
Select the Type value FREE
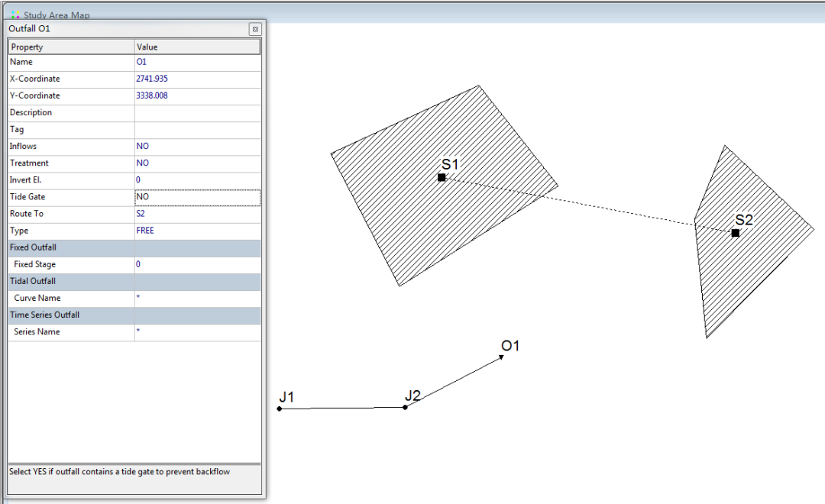click(x=197, y=231)
